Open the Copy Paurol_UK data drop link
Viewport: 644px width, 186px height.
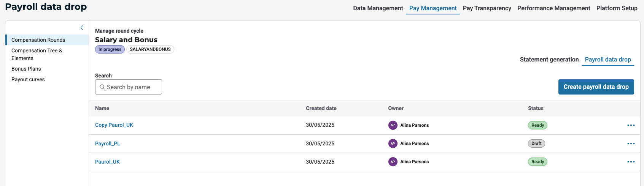(x=114, y=125)
